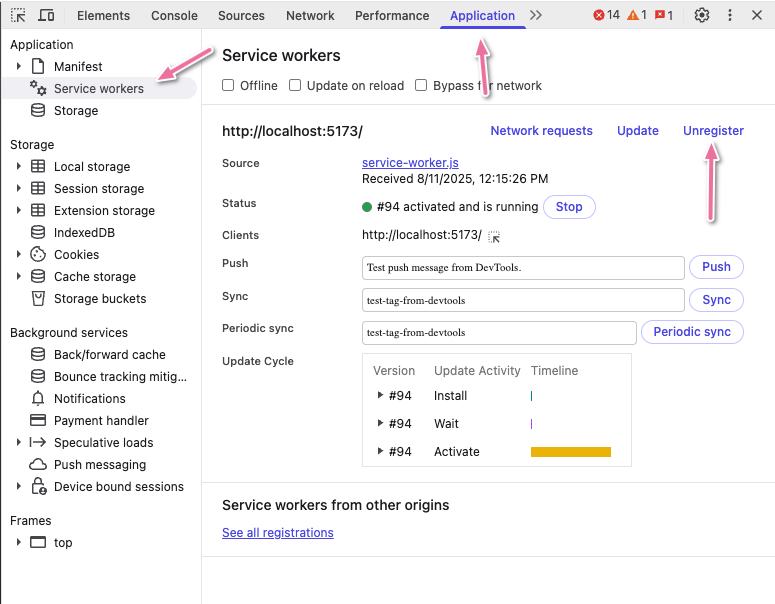Expand the Device bound sessions arrow
This screenshot has height=604, width=775.
pos(19,486)
